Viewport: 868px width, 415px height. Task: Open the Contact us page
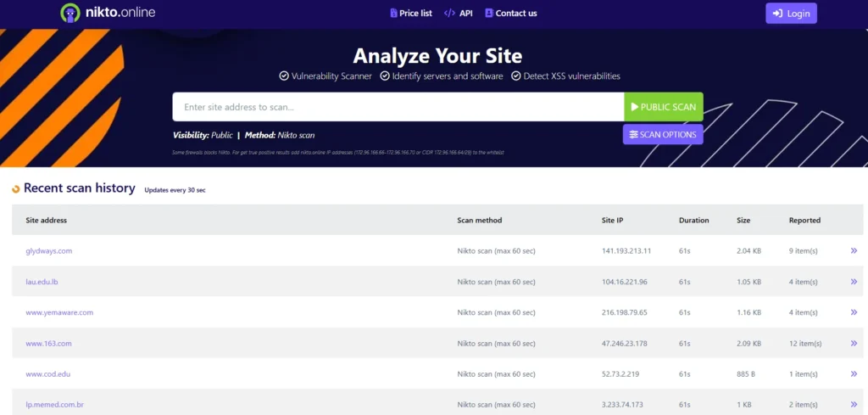[511, 14]
